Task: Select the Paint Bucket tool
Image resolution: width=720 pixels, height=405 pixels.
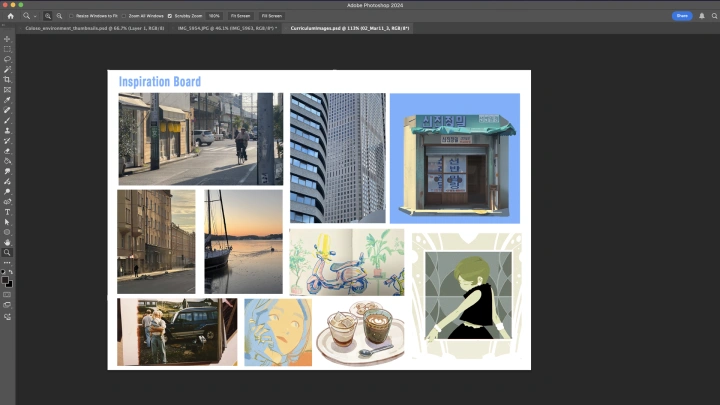Action: [7, 161]
